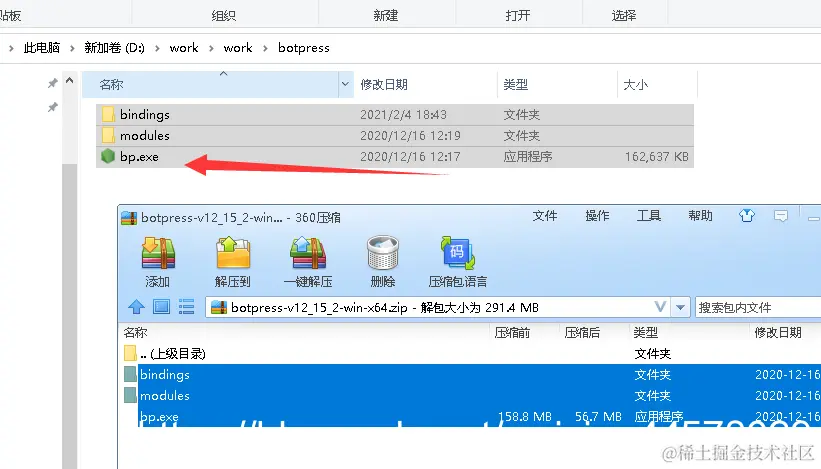Click the navigation pane scroll up arrow
Viewport: 821px width, 469px height.
[x=69, y=81]
